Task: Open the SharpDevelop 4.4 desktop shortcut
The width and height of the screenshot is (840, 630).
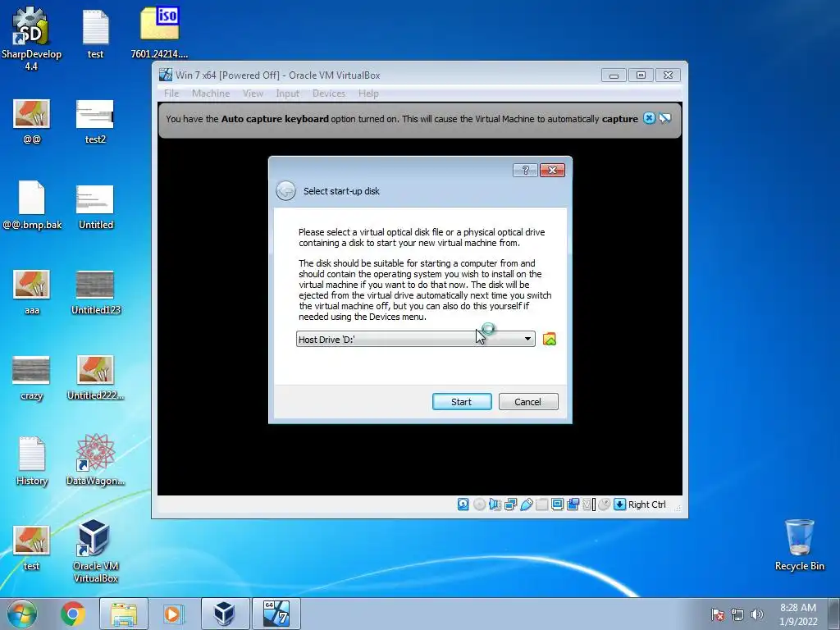Action: [x=31, y=39]
